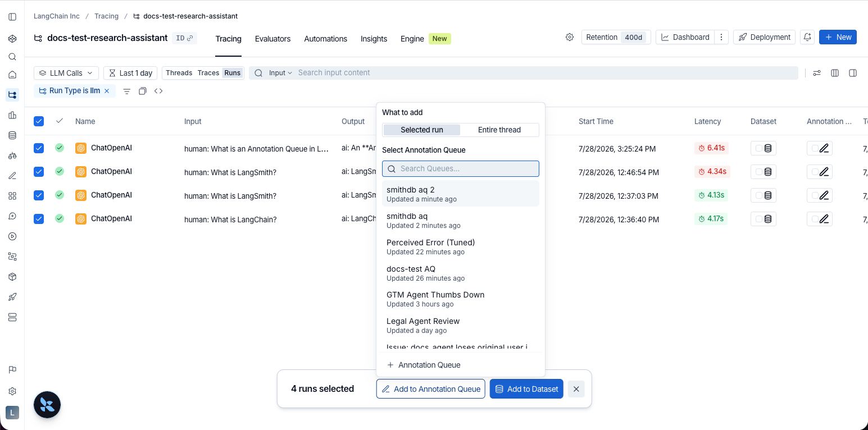Open search from the sidebar magnifier icon
The image size is (868, 430).
point(12,57)
